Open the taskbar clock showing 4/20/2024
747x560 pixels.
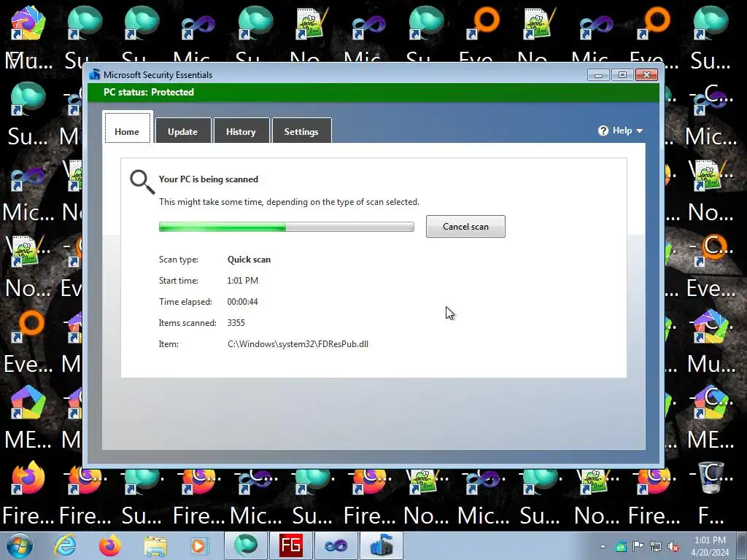(x=710, y=546)
